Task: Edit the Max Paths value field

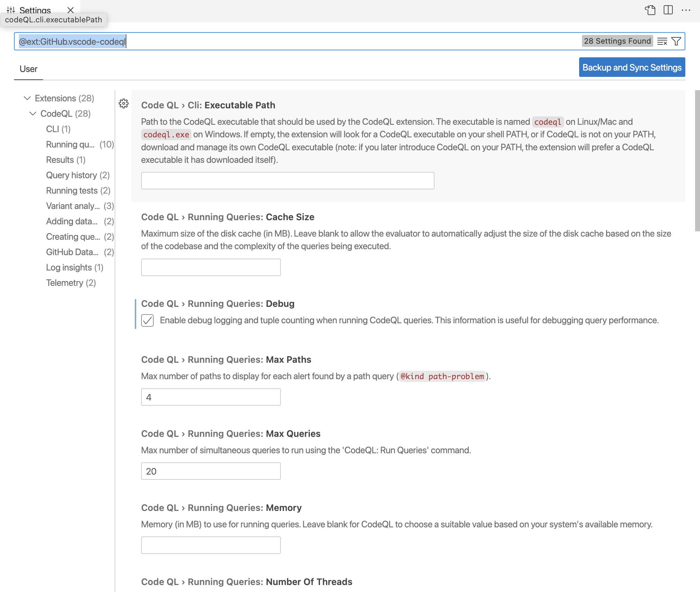Action: [211, 397]
